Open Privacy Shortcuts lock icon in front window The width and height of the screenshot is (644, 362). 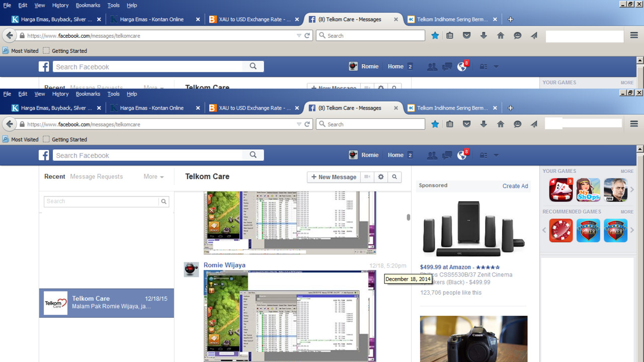(483, 155)
